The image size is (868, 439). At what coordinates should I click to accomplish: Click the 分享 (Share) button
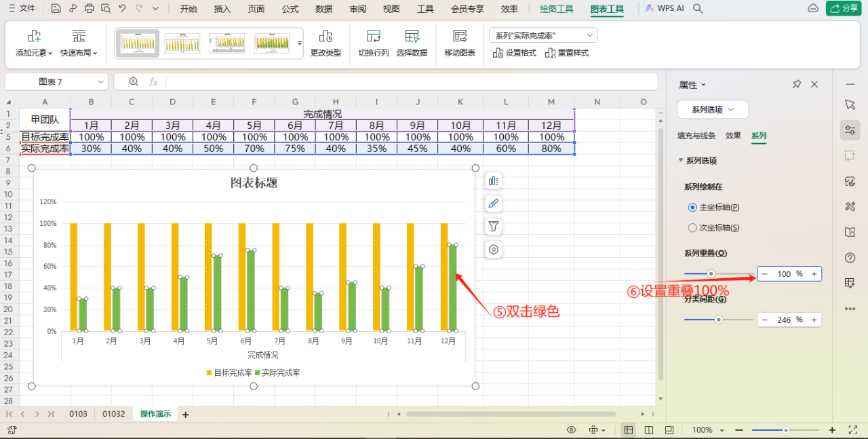tap(844, 9)
